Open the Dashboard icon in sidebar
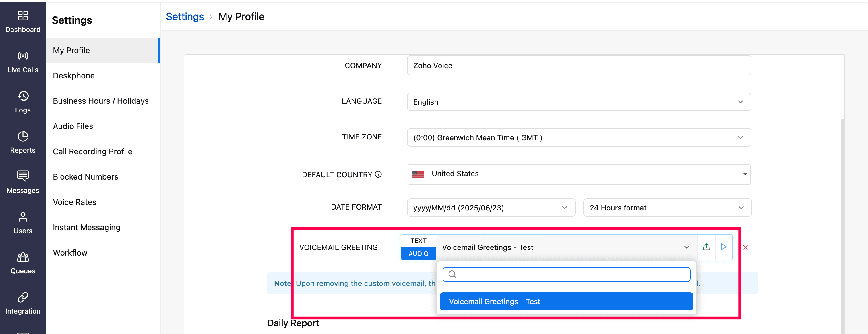Image resolution: width=868 pixels, height=334 pixels. [x=23, y=16]
